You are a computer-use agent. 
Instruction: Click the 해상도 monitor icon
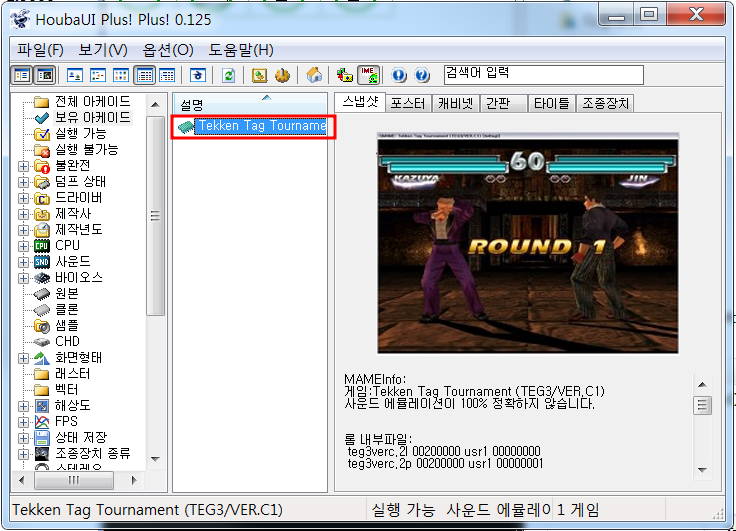click(42, 406)
